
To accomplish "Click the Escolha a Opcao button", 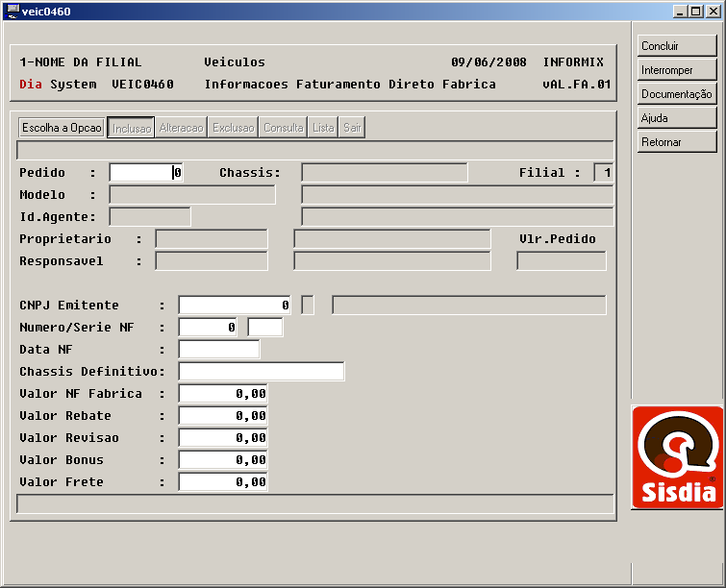I will (62, 128).
